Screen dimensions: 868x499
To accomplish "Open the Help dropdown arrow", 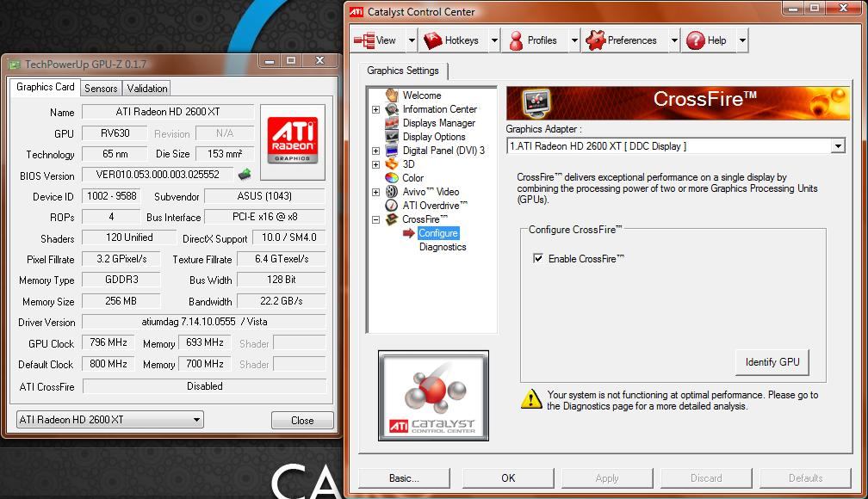I will (742, 40).
